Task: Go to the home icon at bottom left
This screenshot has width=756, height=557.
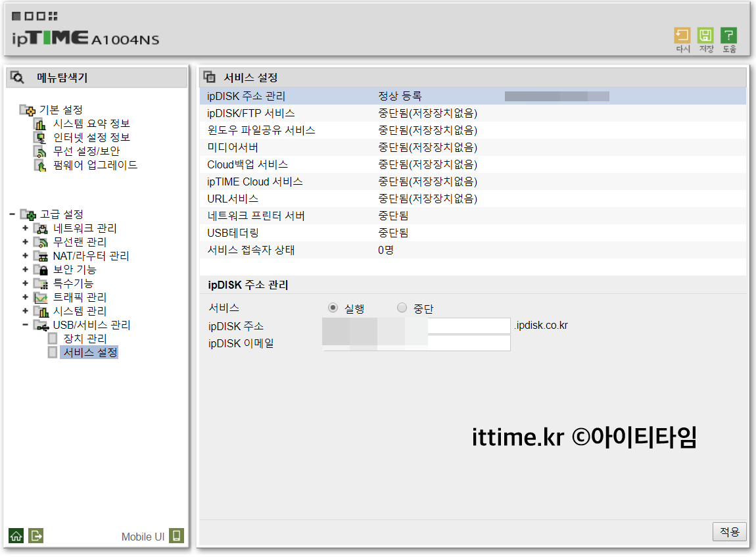Action: [16, 536]
